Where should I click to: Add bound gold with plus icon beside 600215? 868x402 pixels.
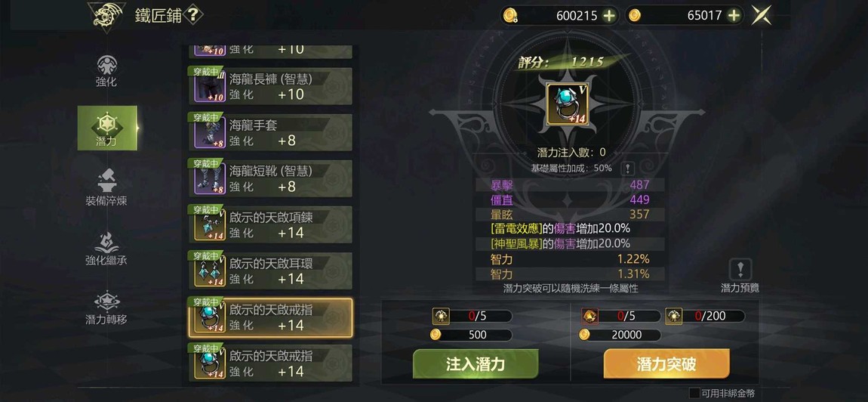tap(609, 16)
